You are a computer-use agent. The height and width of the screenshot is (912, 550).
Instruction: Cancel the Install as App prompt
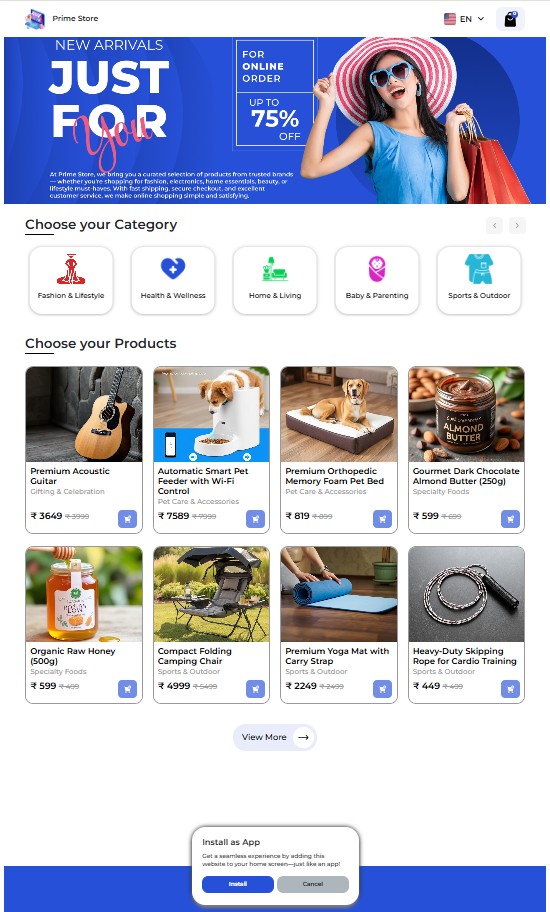pos(313,884)
